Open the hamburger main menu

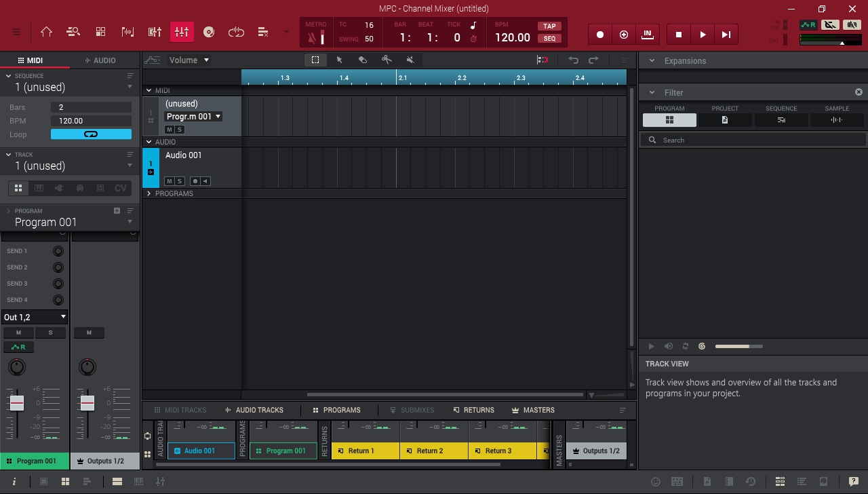pyautogui.click(x=16, y=32)
